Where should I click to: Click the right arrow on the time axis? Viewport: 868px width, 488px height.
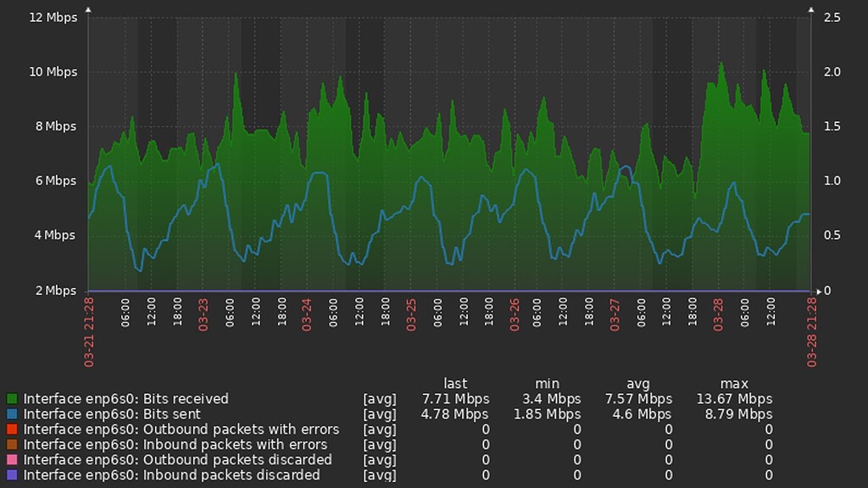point(819,291)
